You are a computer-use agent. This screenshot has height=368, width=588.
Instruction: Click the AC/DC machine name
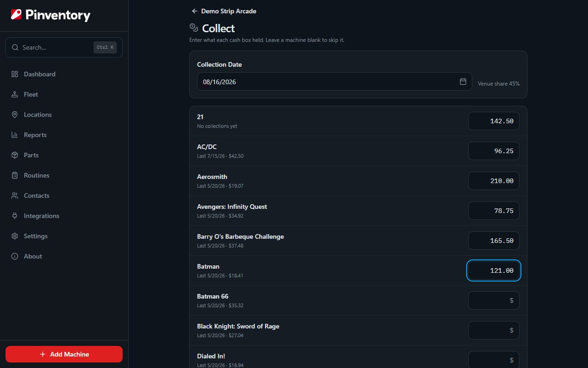[x=207, y=147]
